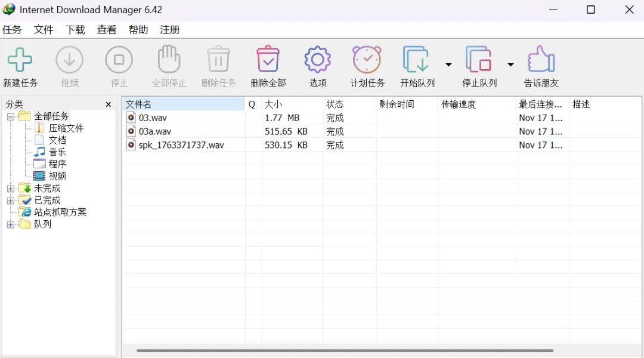Sort by the 传输速度 column header
Viewport: 644px width, 358px height.
(477, 104)
